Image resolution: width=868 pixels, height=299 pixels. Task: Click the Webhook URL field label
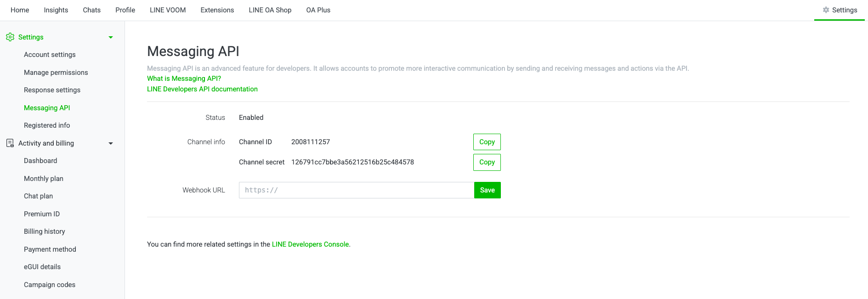(x=204, y=190)
